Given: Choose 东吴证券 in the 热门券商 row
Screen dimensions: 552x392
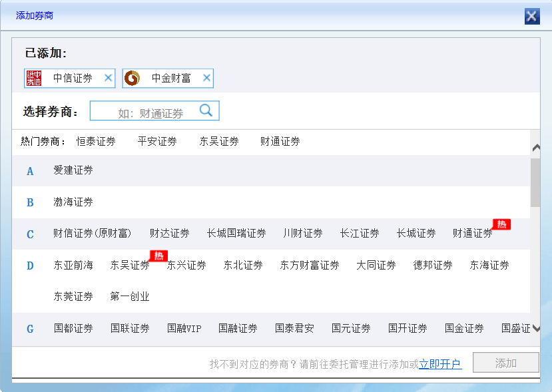Looking at the screenshot, I should [x=219, y=142].
